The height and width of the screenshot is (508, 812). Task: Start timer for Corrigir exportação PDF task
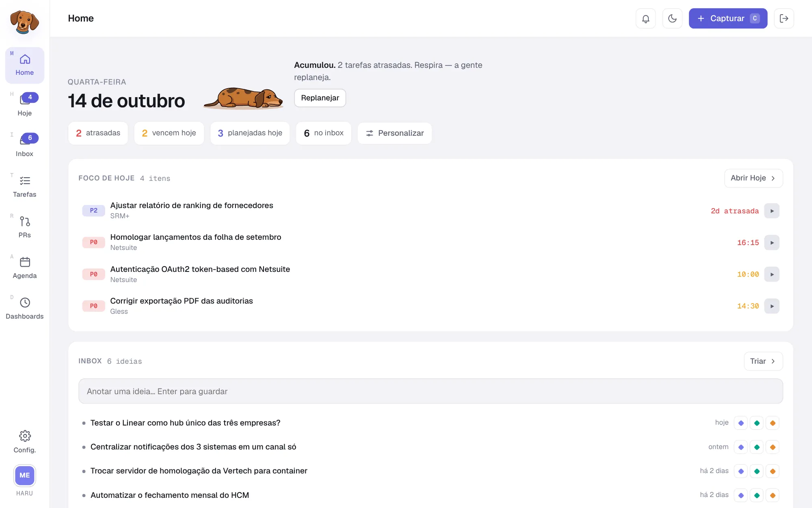pyautogui.click(x=772, y=306)
